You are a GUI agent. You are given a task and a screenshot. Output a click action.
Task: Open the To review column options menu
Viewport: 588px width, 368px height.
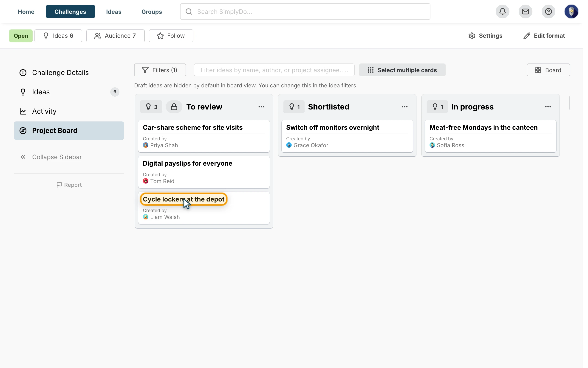pos(261,106)
